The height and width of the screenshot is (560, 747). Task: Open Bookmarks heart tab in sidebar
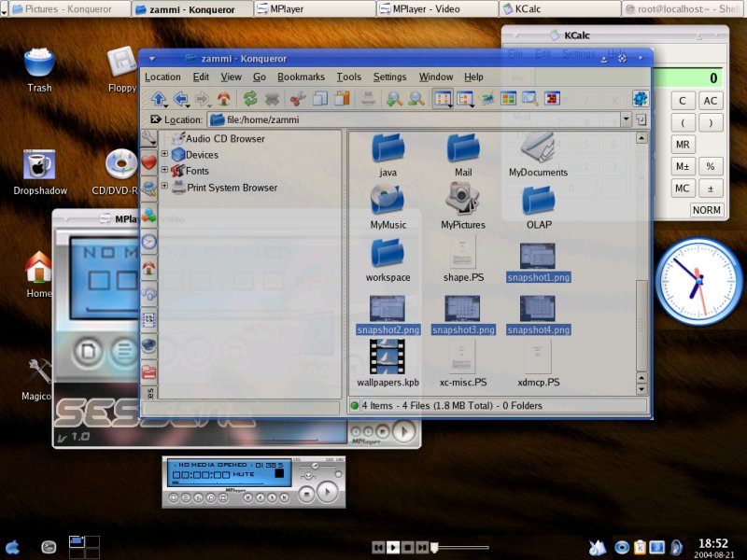tap(148, 162)
